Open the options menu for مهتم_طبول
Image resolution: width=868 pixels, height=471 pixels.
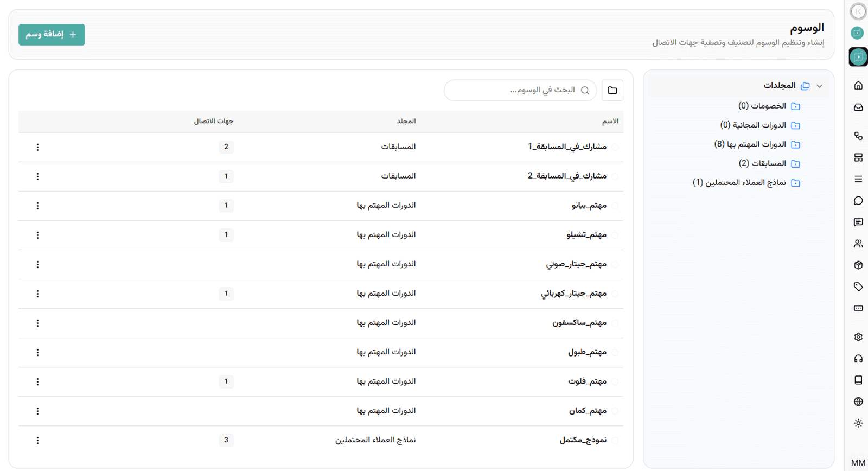[37, 352]
